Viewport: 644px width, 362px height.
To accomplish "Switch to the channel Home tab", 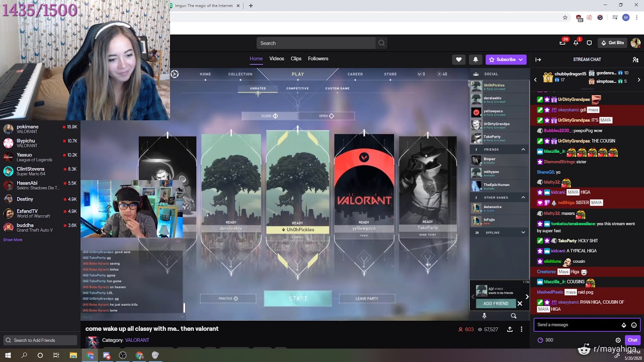I will 256,59.
